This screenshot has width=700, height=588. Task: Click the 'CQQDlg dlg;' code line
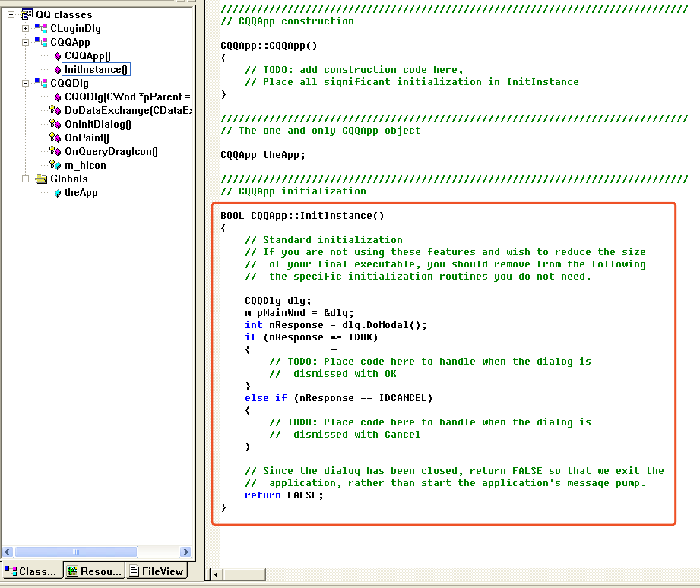(278, 301)
